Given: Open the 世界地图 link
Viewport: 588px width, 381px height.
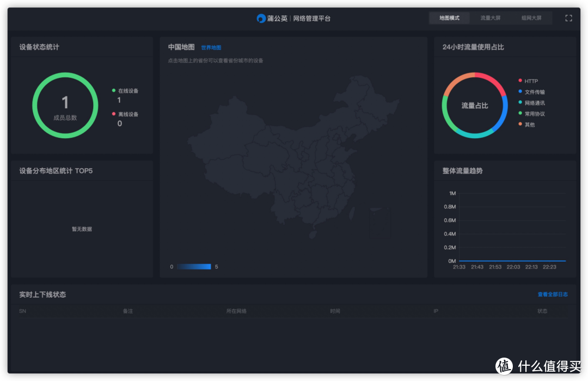Looking at the screenshot, I should [x=211, y=48].
